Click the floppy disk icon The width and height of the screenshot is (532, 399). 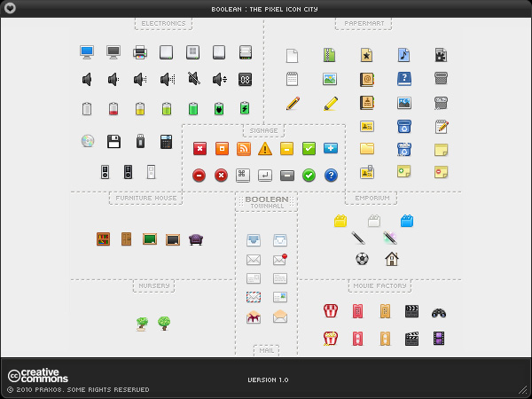coord(113,141)
